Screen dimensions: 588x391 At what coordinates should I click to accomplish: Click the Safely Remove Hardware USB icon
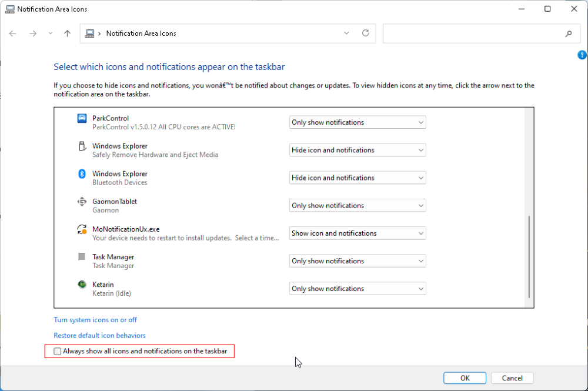click(x=82, y=146)
